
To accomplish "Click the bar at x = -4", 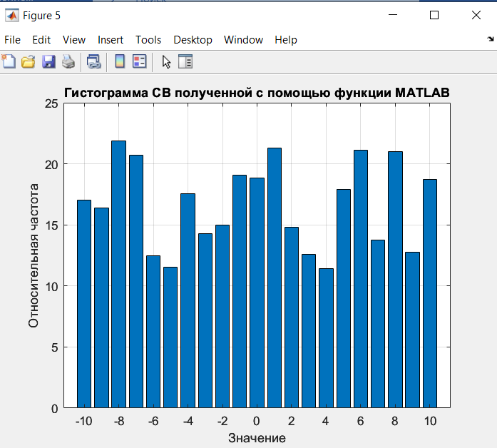I will 188,300.
